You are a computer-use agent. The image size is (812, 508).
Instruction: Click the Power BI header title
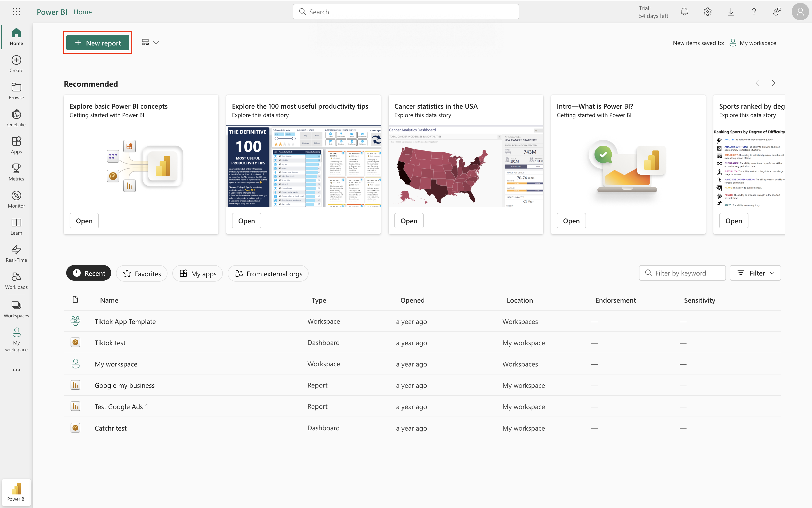[52, 12]
